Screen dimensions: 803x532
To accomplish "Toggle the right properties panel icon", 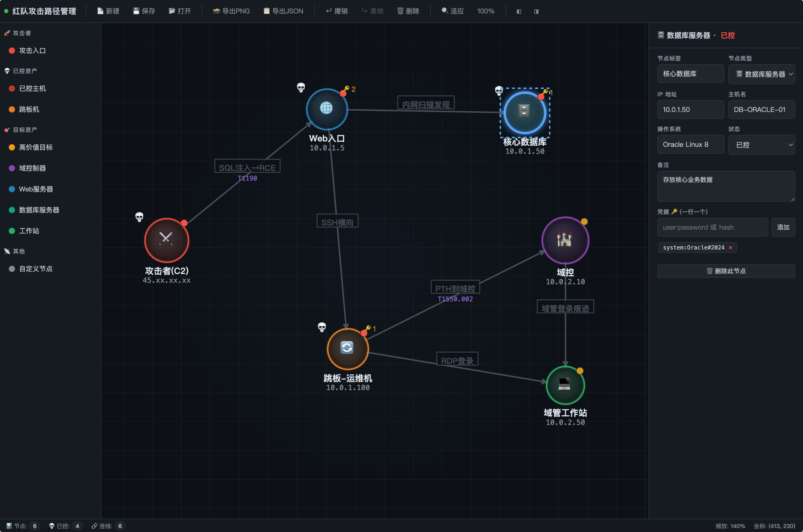I will click(536, 12).
